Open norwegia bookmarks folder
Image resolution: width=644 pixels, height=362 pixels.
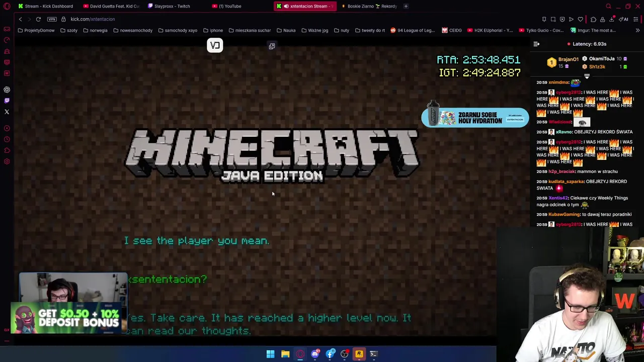point(95,30)
